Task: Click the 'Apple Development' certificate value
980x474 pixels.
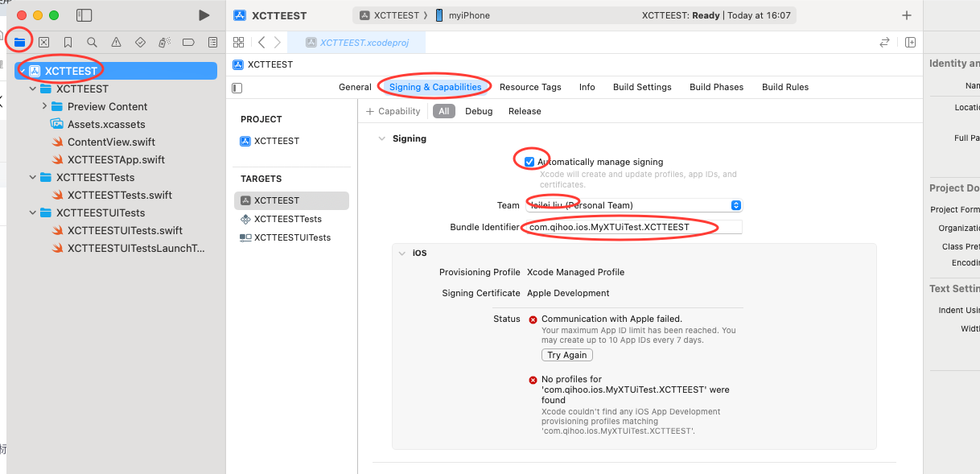Action: click(x=568, y=293)
